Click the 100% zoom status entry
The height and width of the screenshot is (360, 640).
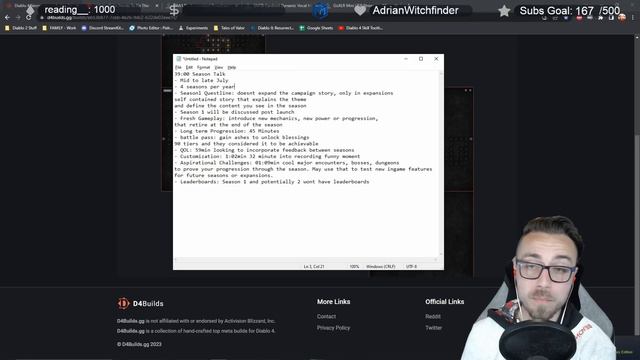[x=354, y=267]
